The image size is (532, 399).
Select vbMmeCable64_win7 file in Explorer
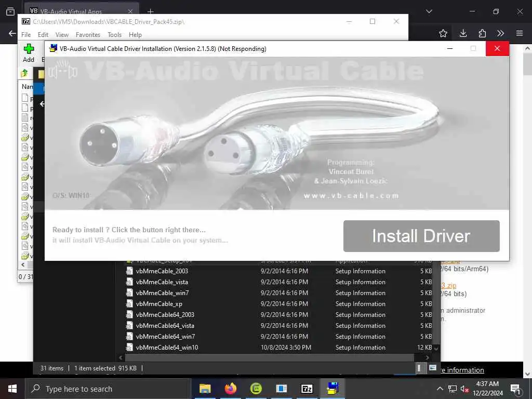(x=165, y=336)
